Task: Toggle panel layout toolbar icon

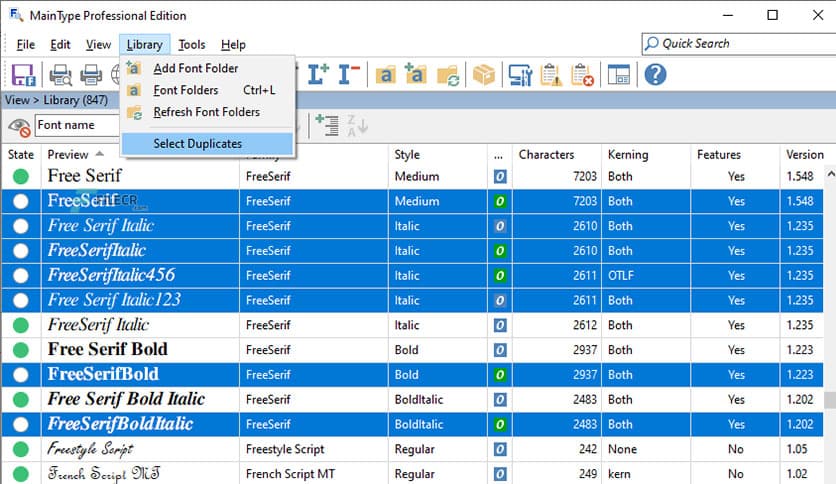Action: [618, 75]
